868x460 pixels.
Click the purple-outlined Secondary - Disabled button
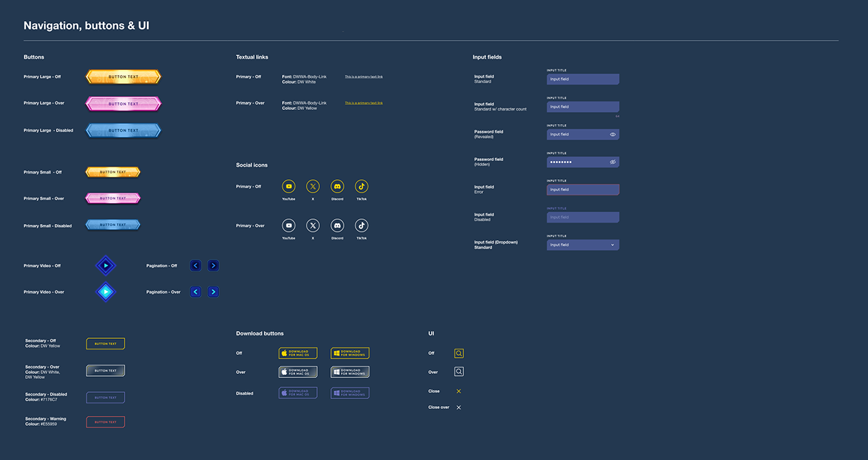tap(106, 397)
